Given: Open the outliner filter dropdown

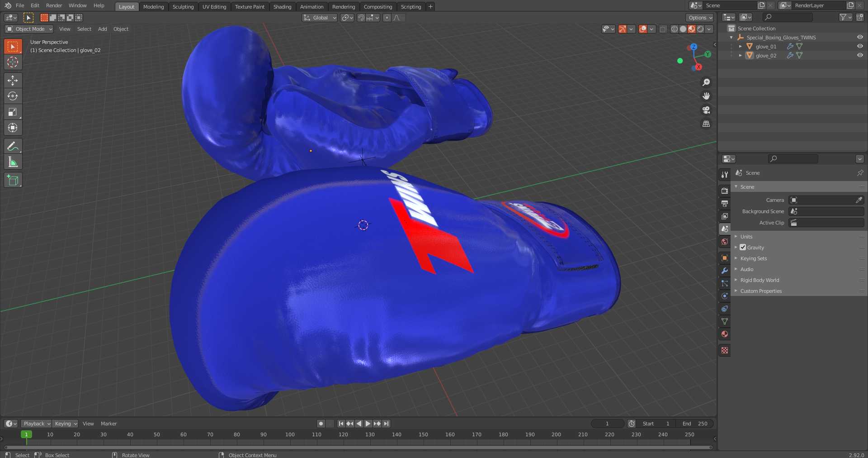Looking at the screenshot, I should pos(845,17).
